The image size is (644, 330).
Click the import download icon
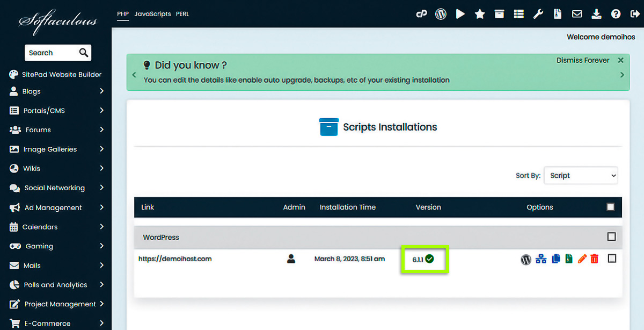click(x=596, y=14)
